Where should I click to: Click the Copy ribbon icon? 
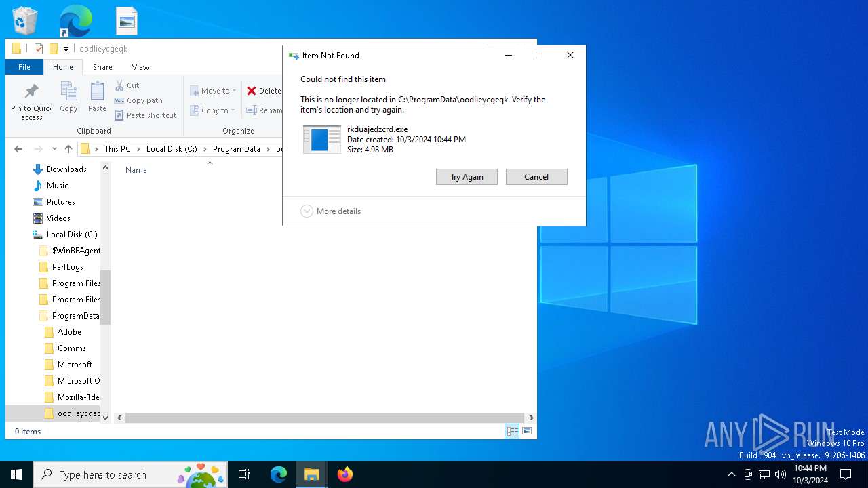click(68, 97)
